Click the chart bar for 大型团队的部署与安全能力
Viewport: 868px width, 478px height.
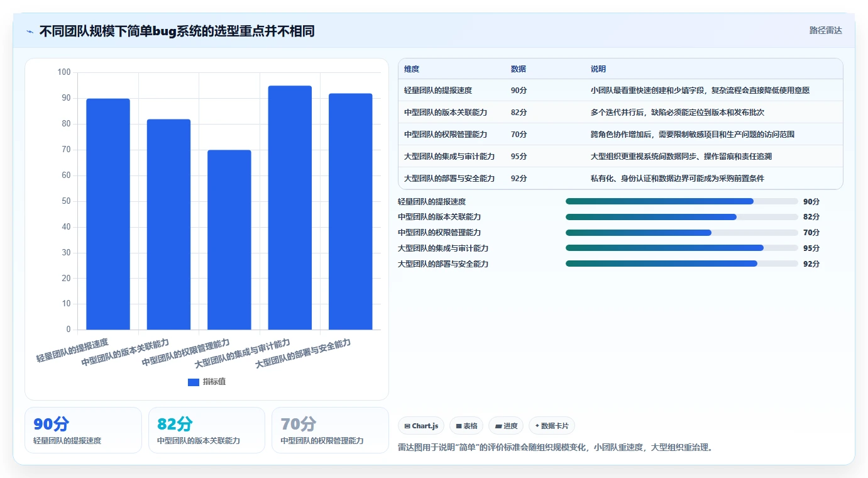(351, 211)
